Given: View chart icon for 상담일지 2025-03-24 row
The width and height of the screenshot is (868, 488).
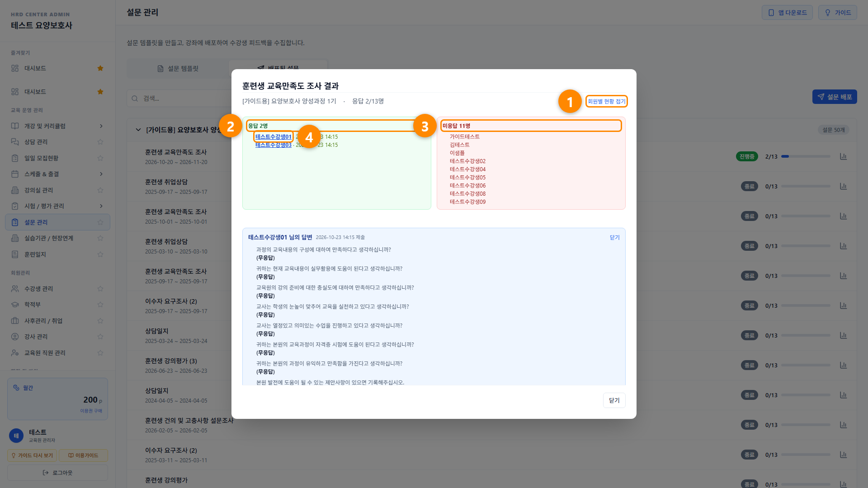Looking at the screenshot, I should click(843, 335).
